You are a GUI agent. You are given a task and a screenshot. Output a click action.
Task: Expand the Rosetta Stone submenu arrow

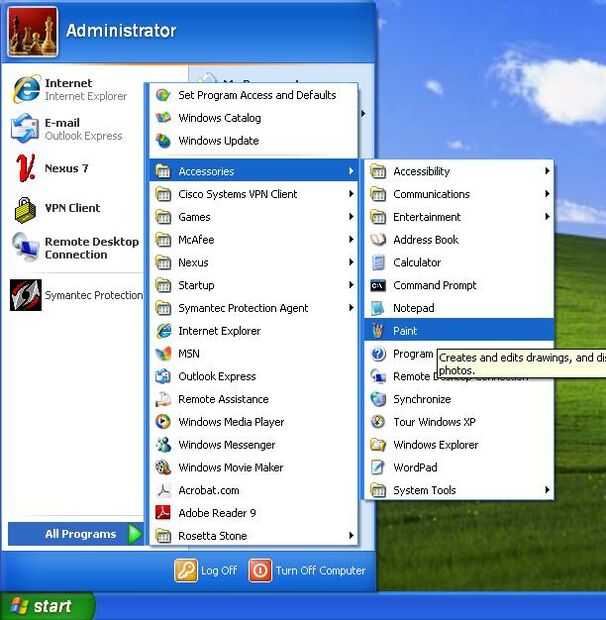coord(351,536)
